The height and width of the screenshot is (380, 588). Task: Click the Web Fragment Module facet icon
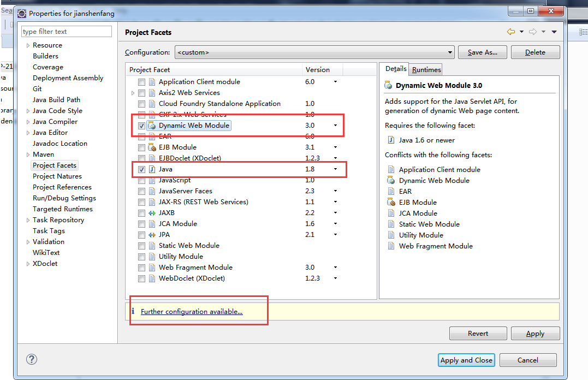(152, 268)
